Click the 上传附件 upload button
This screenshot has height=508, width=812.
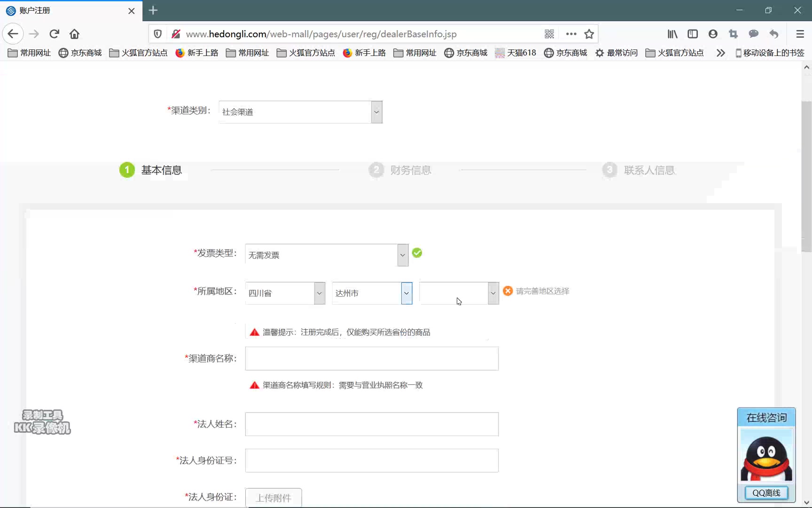pyautogui.click(x=273, y=498)
